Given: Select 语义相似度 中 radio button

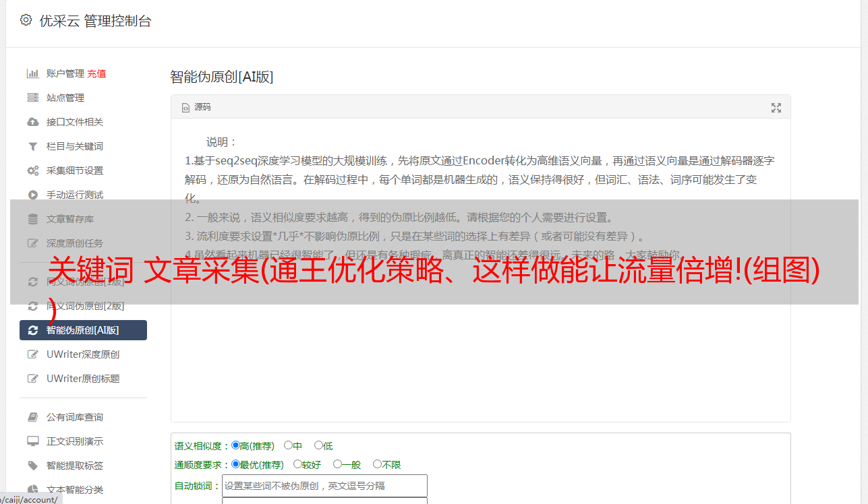Looking at the screenshot, I should point(288,445).
